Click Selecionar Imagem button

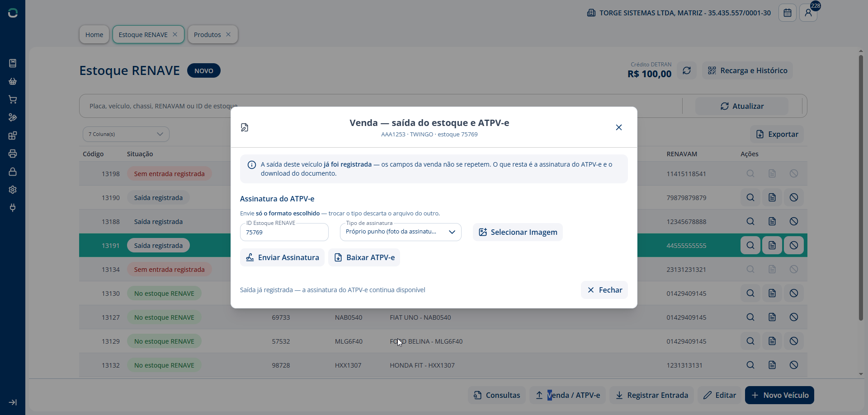coord(518,232)
